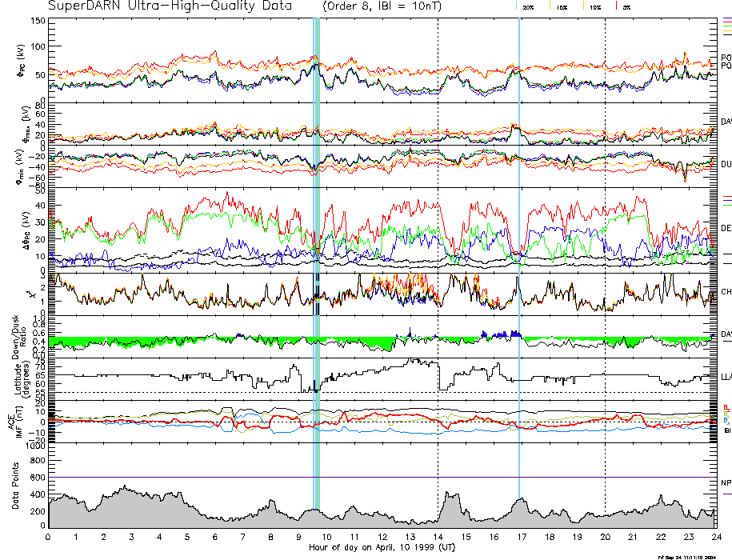Click the "IMF (nT)" y-axis label
Screen dimensions: 732x560
pyautogui.click(x=18, y=422)
